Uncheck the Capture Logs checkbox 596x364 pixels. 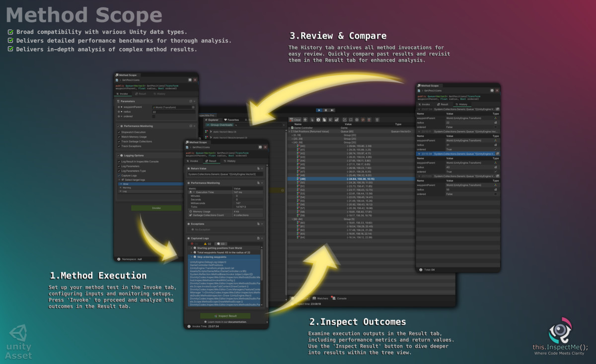point(119,175)
